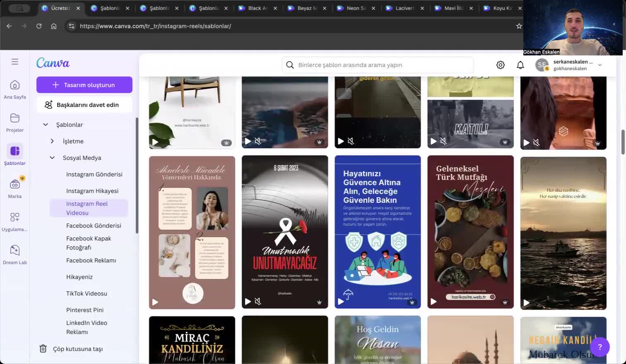Screen dimensions: 626x364
Task: Select Instagram Reel Videosu item
Action: click(89, 208)
